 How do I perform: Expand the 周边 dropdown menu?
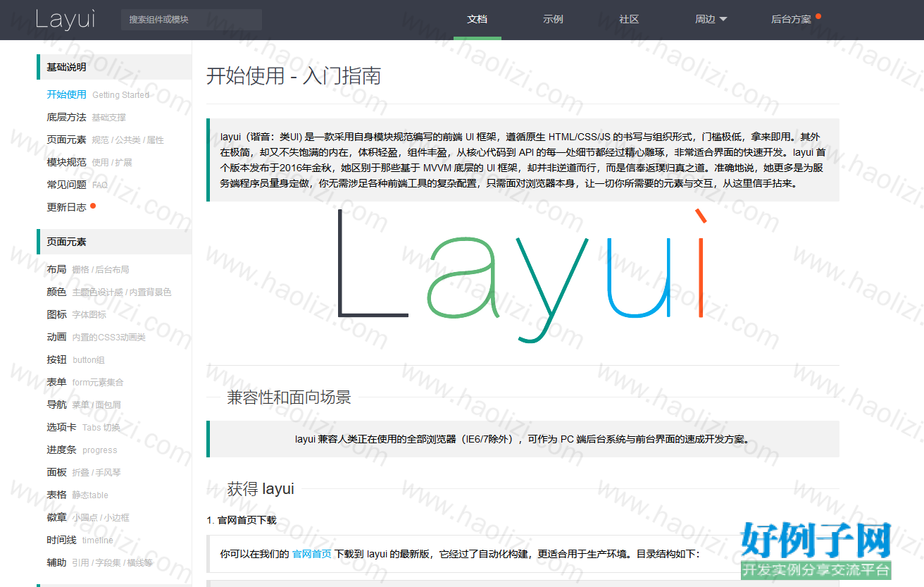coord(711,20)
